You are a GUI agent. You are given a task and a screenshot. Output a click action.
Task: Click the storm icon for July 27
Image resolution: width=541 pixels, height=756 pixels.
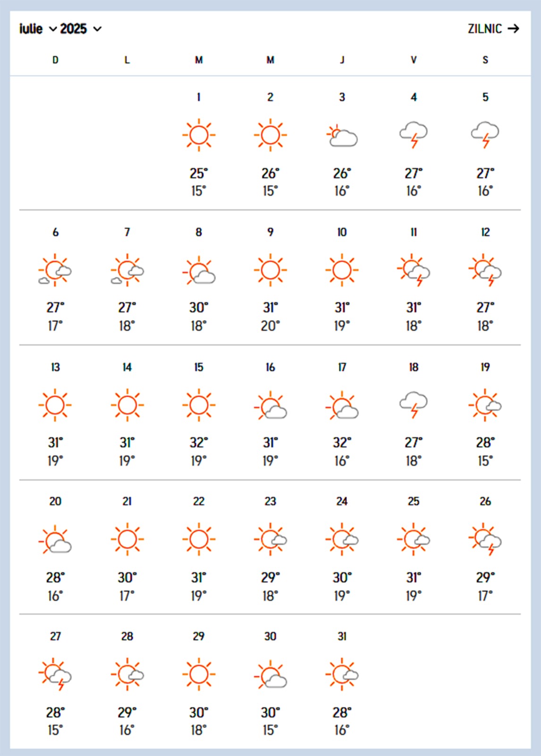(x=55, y=675)
